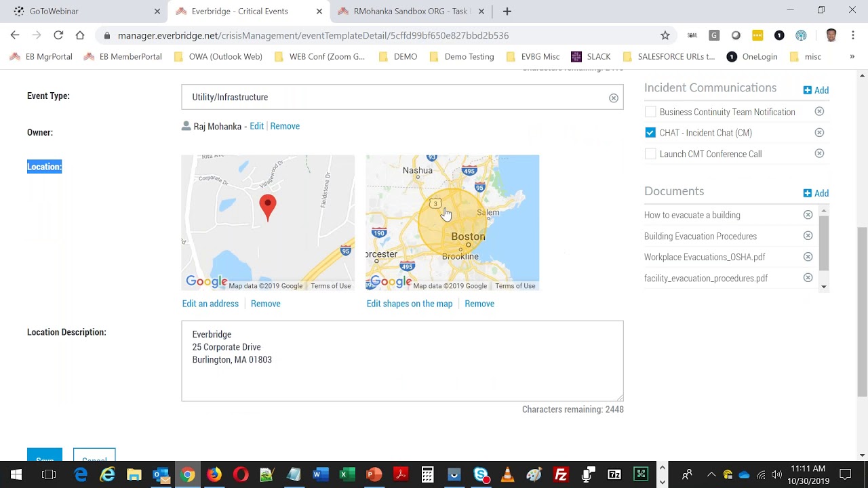This screenshot has height=488, width=868.
Task: Add an Incident Communications item
Action: [816, 90]
